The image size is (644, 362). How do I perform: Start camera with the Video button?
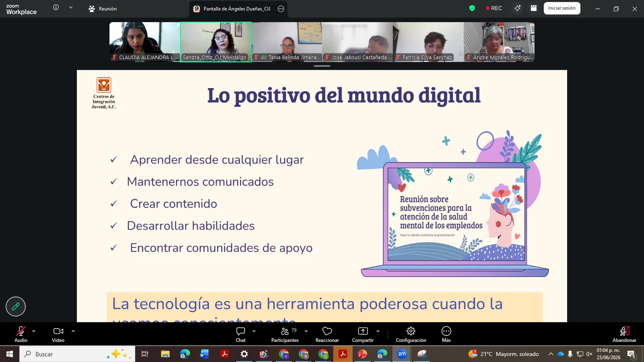(58, 334)
